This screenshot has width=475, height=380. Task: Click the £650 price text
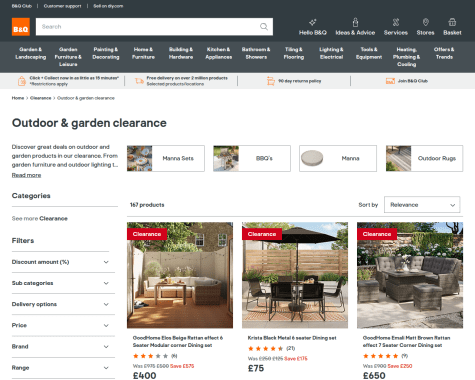[374, 376]
